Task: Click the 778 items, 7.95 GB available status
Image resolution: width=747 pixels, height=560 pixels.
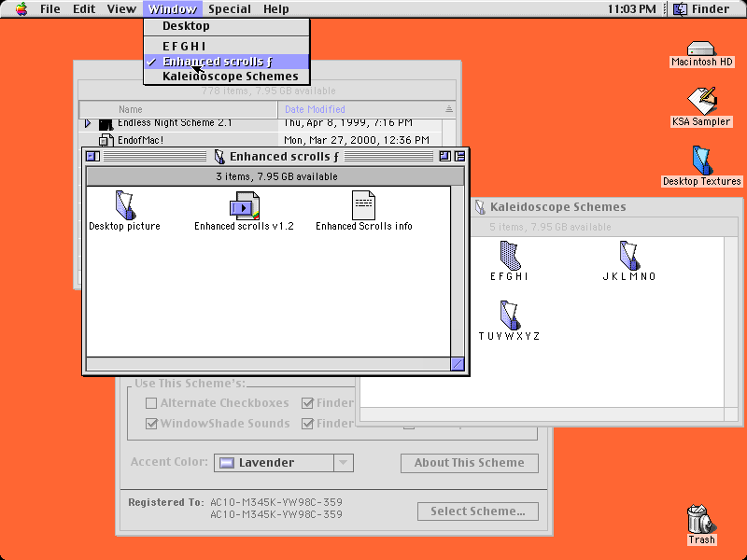Action: (268, 91)
